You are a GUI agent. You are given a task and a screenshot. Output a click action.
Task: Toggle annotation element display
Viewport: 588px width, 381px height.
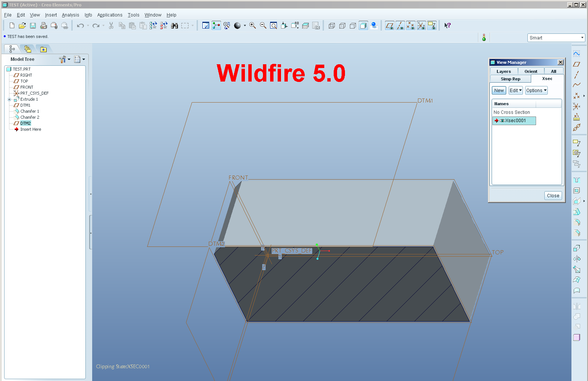[432, 26]
